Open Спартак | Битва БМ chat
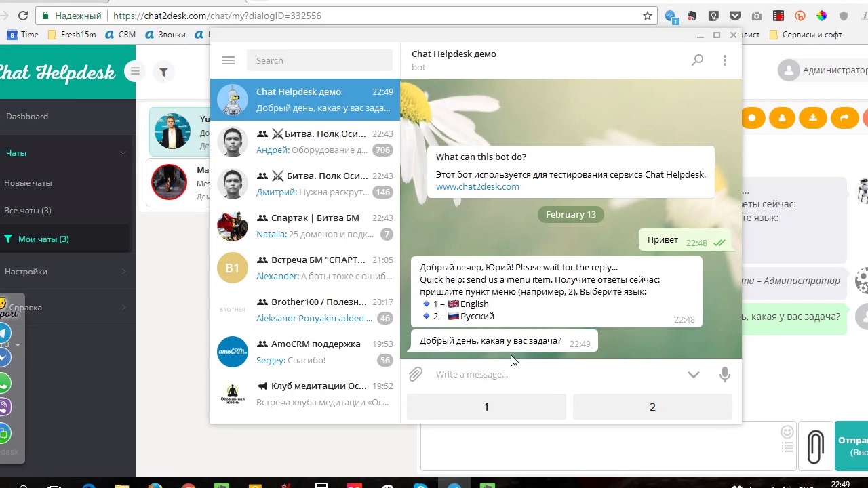Viewport: 868px width, 488px height. click(305, 226)
